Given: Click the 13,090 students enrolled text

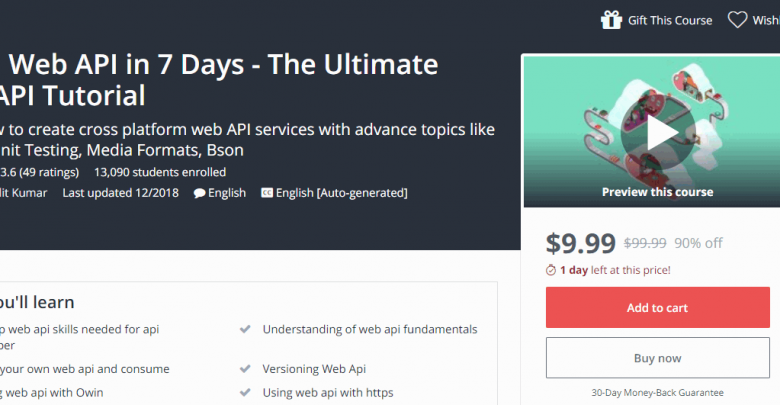Looking at the screenshot, I should (x=160, y=172).
